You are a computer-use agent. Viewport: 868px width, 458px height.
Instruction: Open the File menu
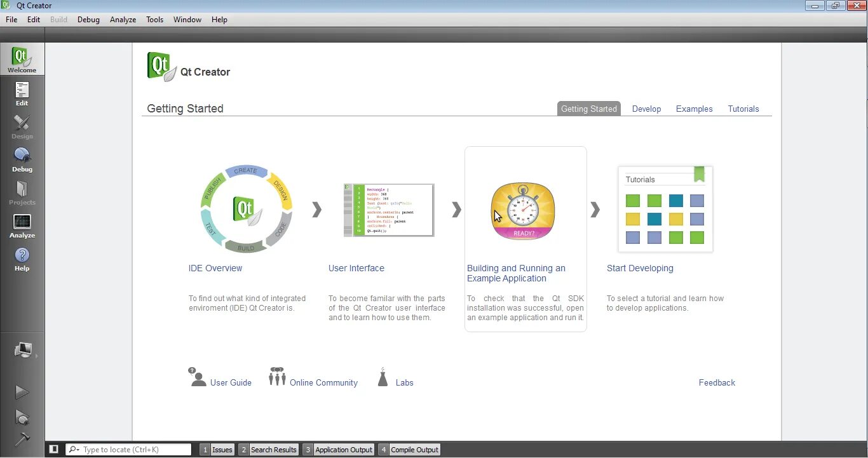point(11,20)
